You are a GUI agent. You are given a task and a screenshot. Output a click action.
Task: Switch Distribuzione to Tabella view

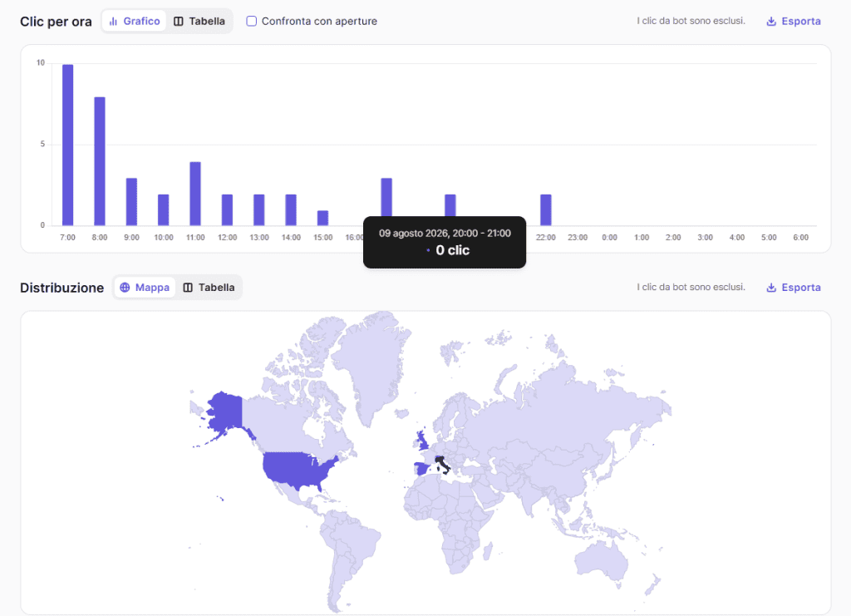209,288
